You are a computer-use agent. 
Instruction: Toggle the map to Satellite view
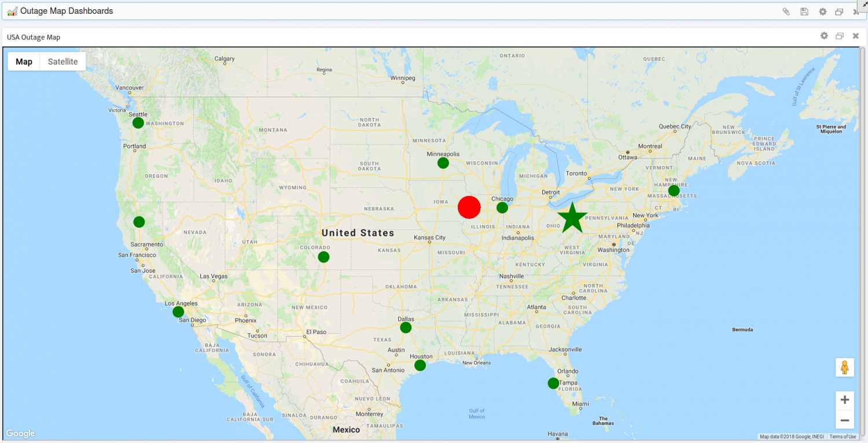62,61
